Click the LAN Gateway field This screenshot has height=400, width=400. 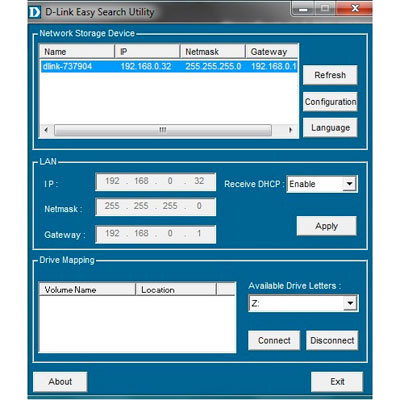coord(156,234)
